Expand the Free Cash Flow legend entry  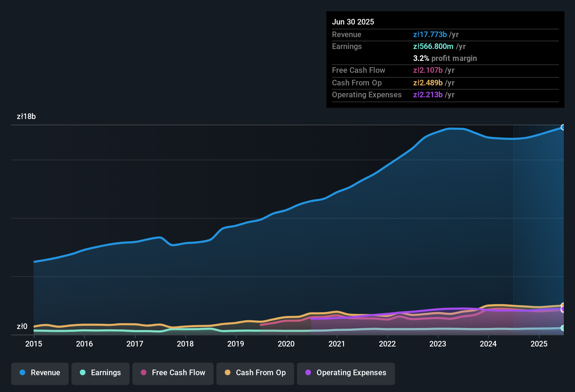[x=173, y=373]
